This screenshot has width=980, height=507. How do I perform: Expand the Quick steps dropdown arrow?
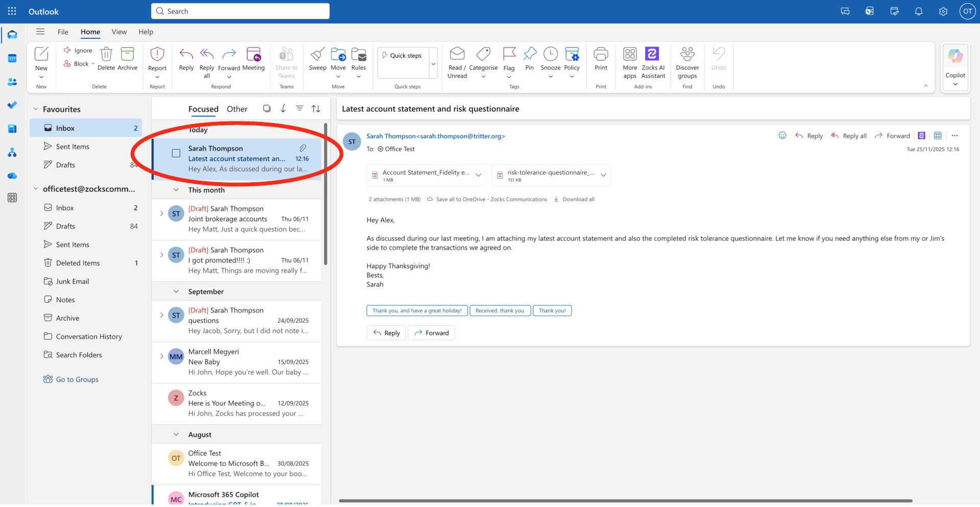(433, 63)
